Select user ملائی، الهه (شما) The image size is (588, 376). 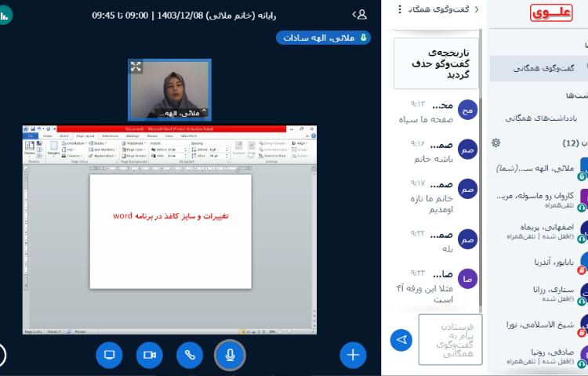[x=540, y=169]
